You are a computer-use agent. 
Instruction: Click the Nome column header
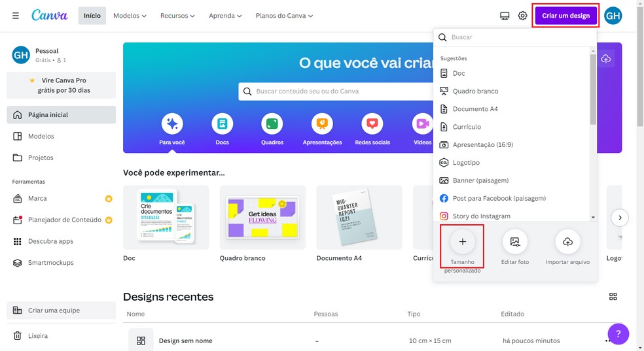(135, 314)
